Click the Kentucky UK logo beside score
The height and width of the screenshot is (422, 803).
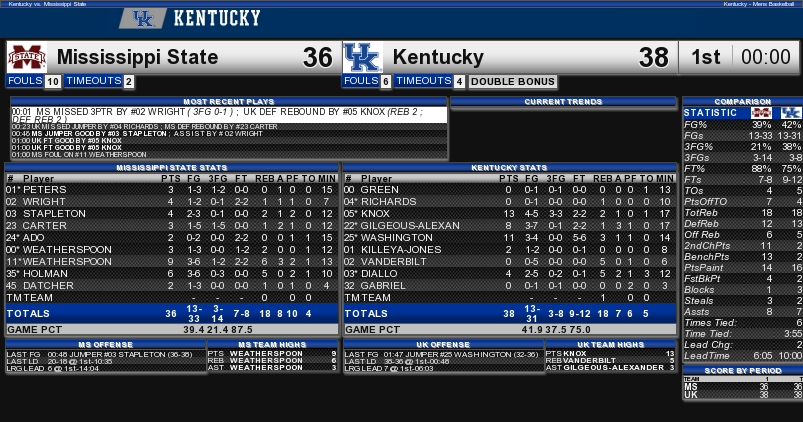click(363, 57)
